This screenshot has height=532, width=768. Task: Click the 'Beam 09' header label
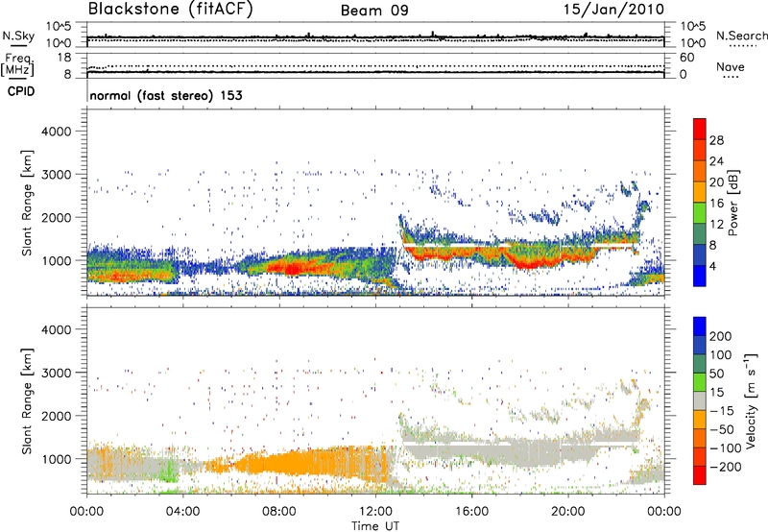[x=374, y=11]
